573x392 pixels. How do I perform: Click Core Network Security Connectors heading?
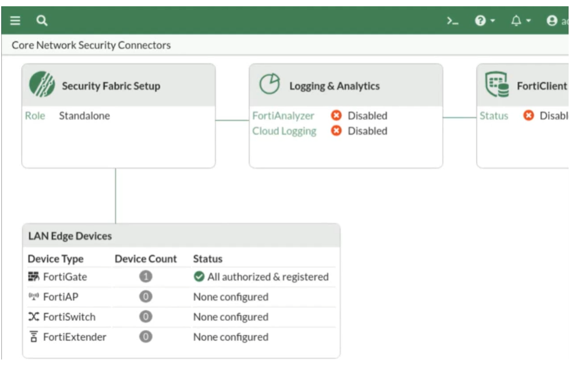tap(91, 45)
